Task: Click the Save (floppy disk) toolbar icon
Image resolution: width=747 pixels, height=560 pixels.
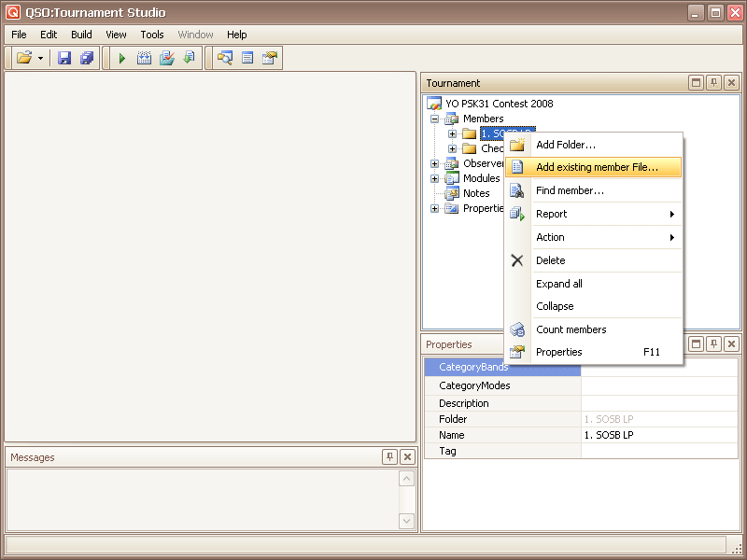Action: 64,58
